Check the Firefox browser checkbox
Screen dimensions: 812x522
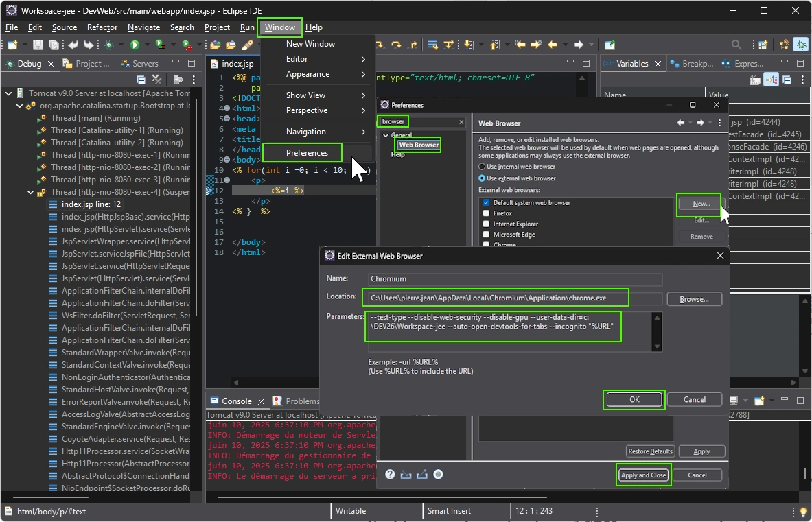[x=486, y=213]
